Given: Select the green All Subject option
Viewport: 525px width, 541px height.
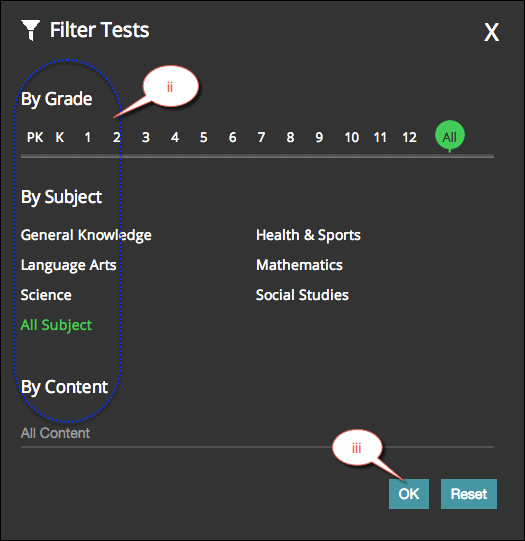Looking at the screenshot, I should click(56, 325).
